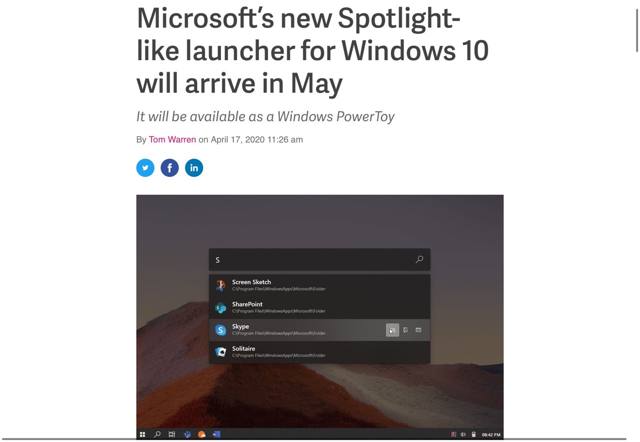Share article via LinkedIn icon
This screenshot has height=442, width=640.
194,168
